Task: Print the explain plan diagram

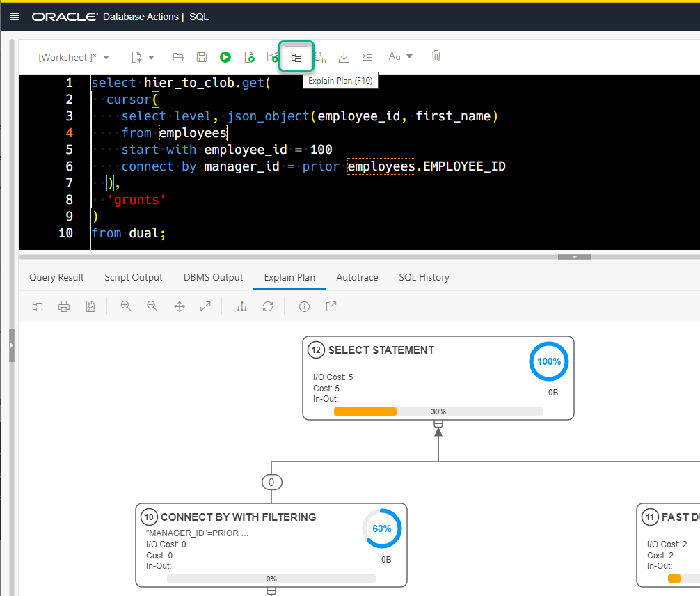Action: 64,306
